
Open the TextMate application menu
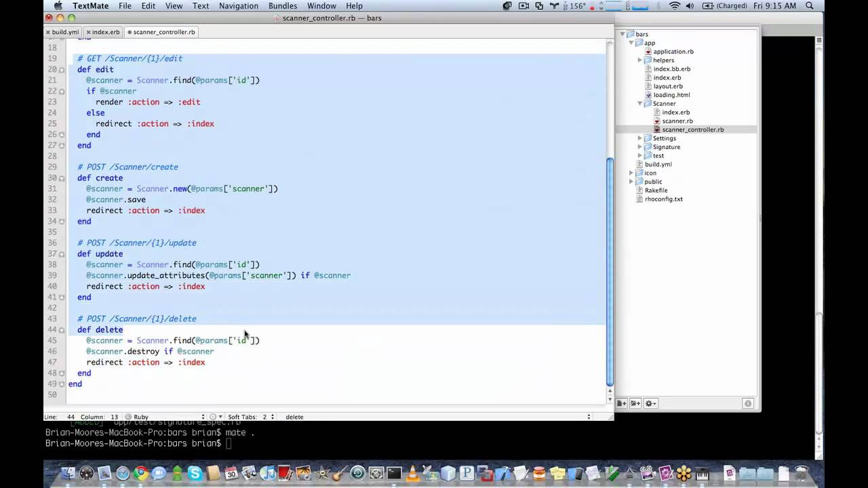(91, 5)
